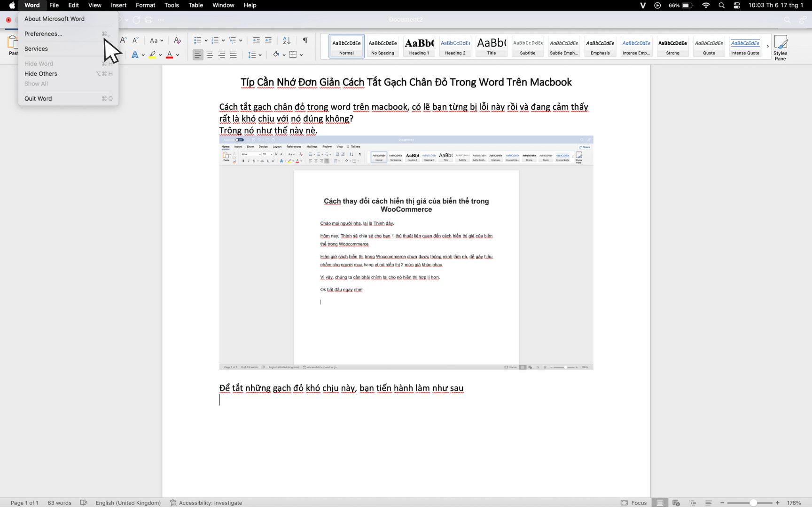
Task: Click the embedded screenshot image in document
Action: point(406,253)
